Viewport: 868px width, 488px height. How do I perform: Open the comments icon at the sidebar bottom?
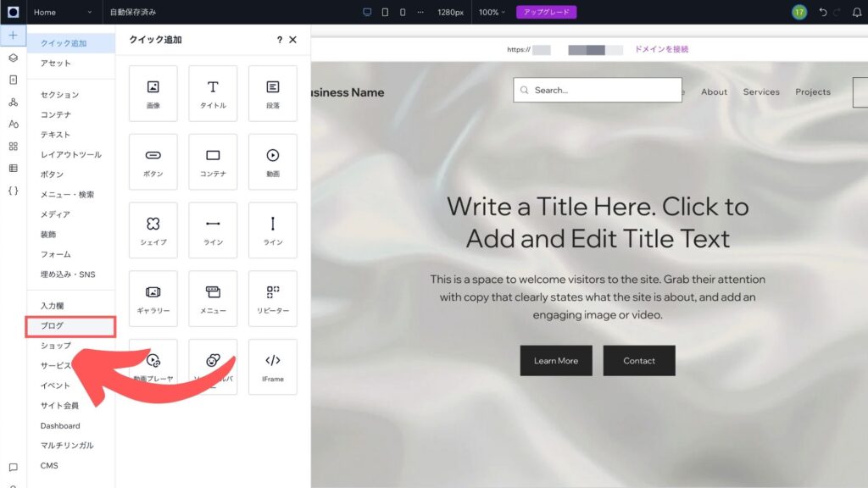coord(14,468)
